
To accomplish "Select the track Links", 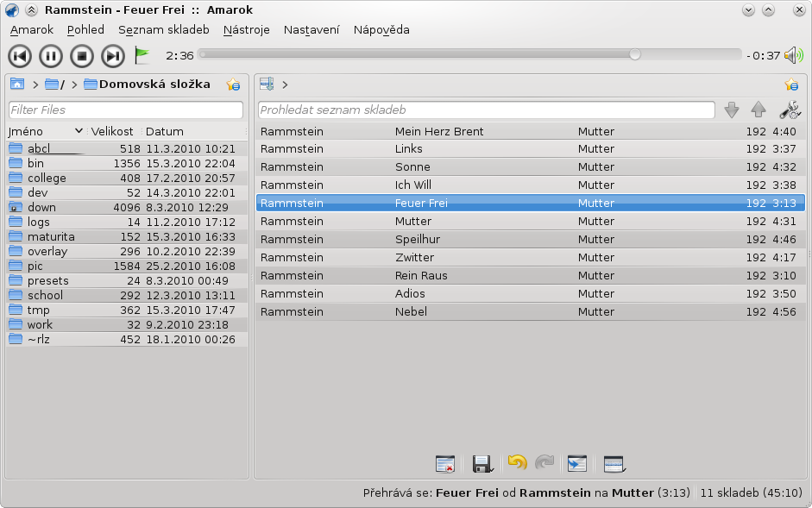I will (531, 148).
